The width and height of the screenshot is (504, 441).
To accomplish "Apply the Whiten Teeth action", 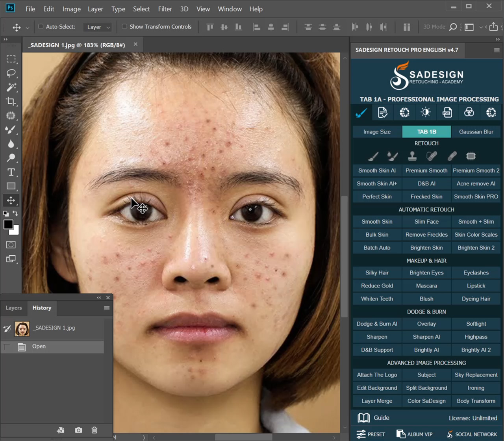I will click(x=377, y=299).
